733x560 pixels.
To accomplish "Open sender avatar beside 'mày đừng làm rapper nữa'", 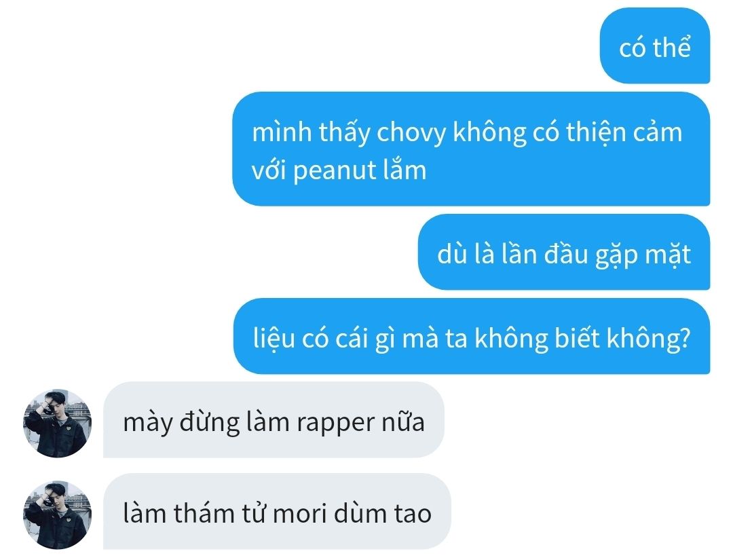I will pos(58,423).
